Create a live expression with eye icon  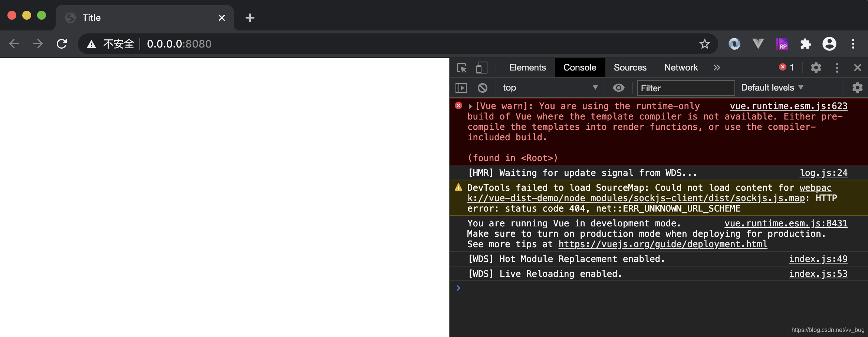[x=618, y=88]
